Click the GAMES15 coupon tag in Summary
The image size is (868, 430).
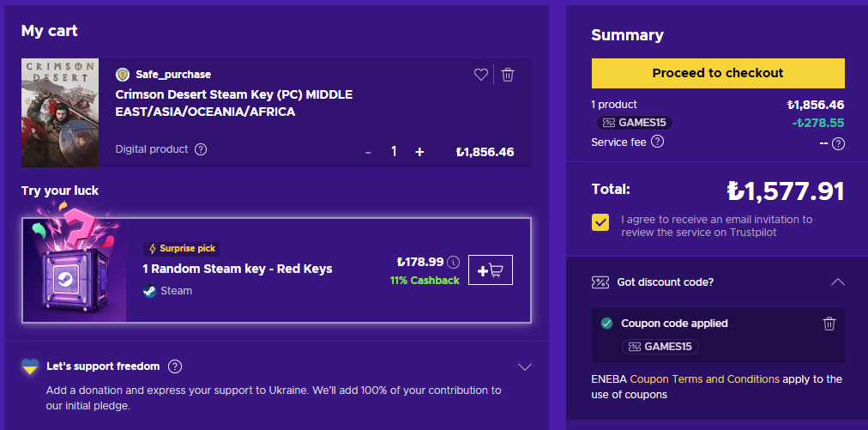(635, 123)
